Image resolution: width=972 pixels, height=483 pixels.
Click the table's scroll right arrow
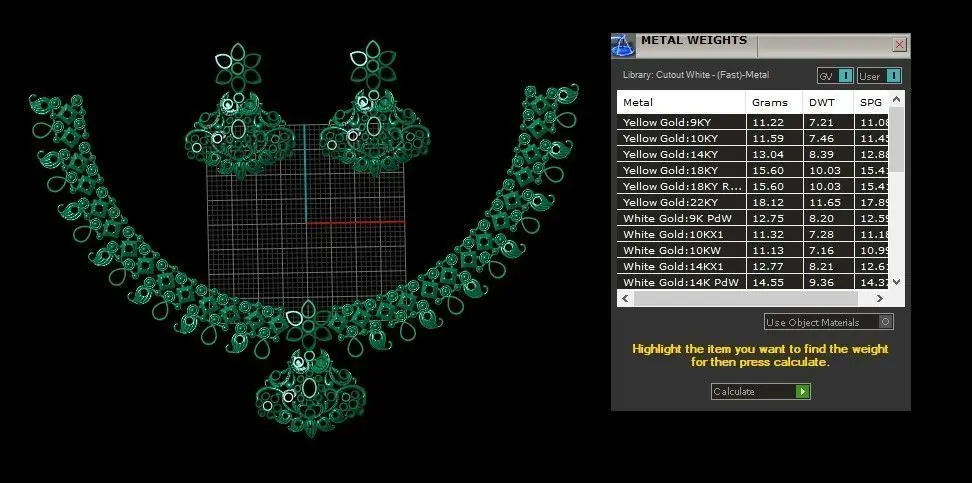[x=880, y=298]
